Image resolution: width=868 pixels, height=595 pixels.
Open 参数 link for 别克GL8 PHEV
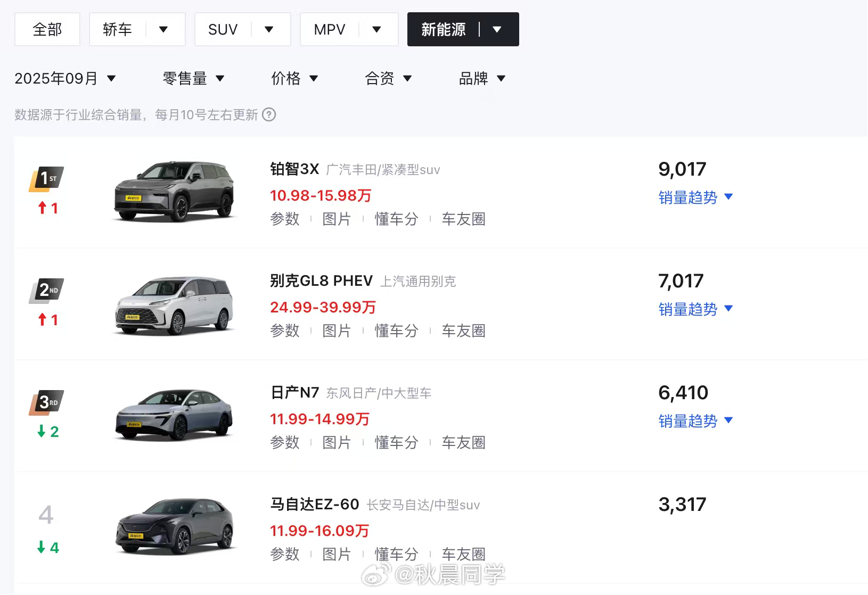(x=285, y=330)
